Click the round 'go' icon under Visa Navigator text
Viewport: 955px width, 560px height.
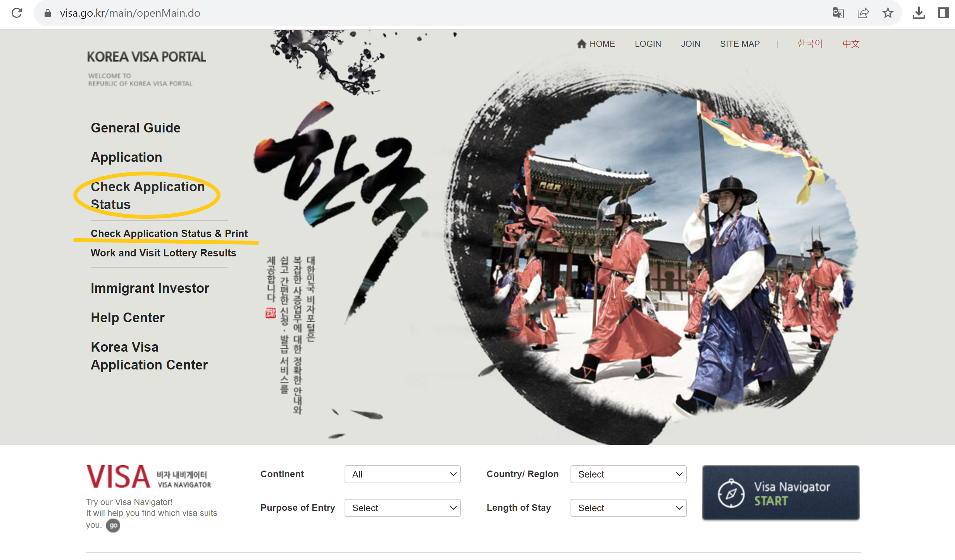(113, 526)
